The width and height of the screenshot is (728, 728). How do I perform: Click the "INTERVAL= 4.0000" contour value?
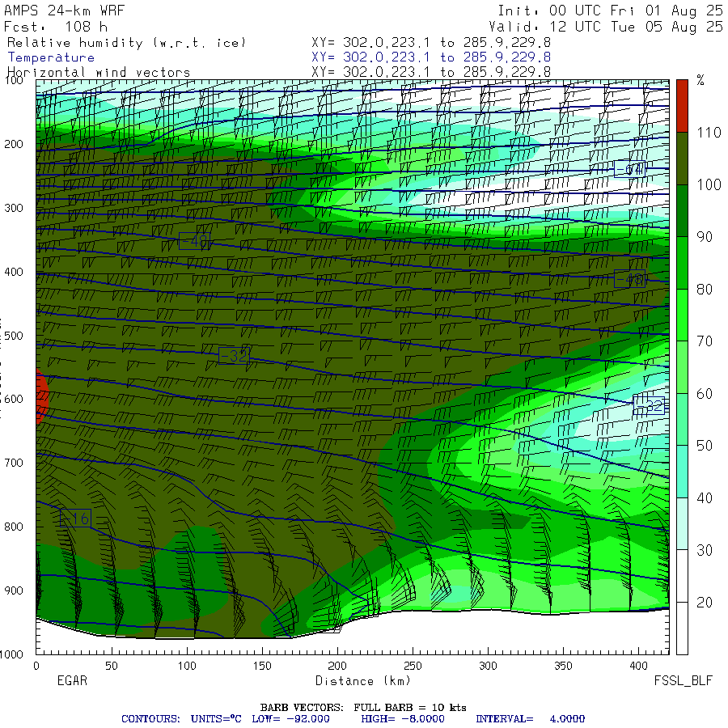530,719
